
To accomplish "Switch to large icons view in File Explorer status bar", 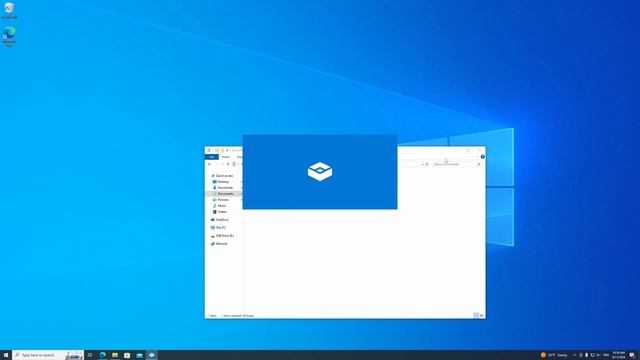I will (x=482, y=316).
